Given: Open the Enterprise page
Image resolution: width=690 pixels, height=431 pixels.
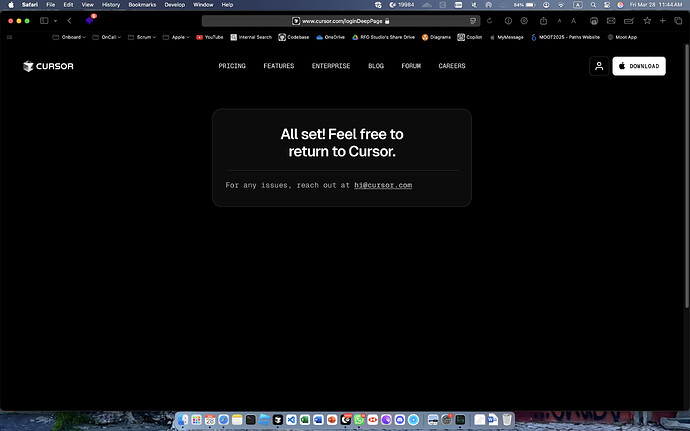Looking at the screenshot, I should [x=331, y=66].
